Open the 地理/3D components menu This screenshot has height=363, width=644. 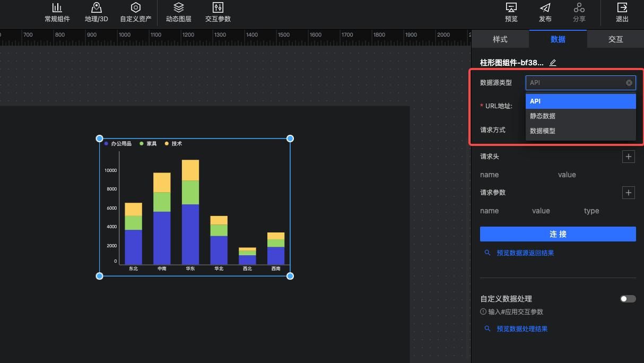pos(96,13)
